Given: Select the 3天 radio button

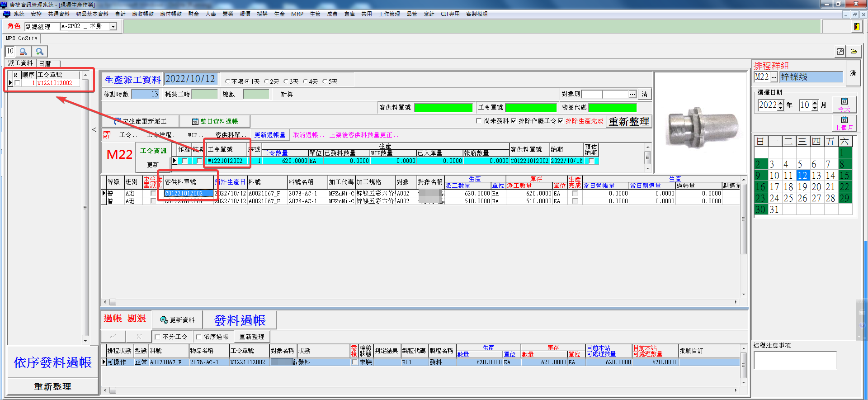Looking at the screenshot, I should [286, 82].
